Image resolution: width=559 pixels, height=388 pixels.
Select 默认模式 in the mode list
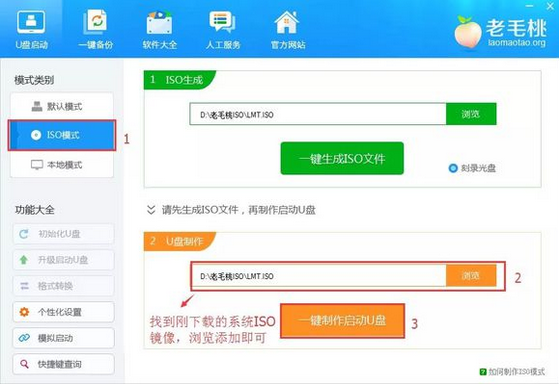coord(62,106)
